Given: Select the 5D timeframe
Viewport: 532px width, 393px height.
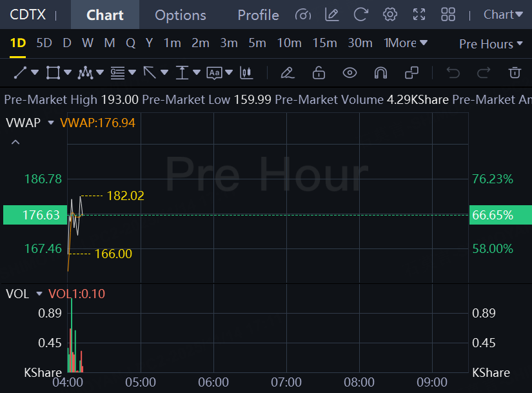Looking at the screenshot, I should click(x=44, y=43).
